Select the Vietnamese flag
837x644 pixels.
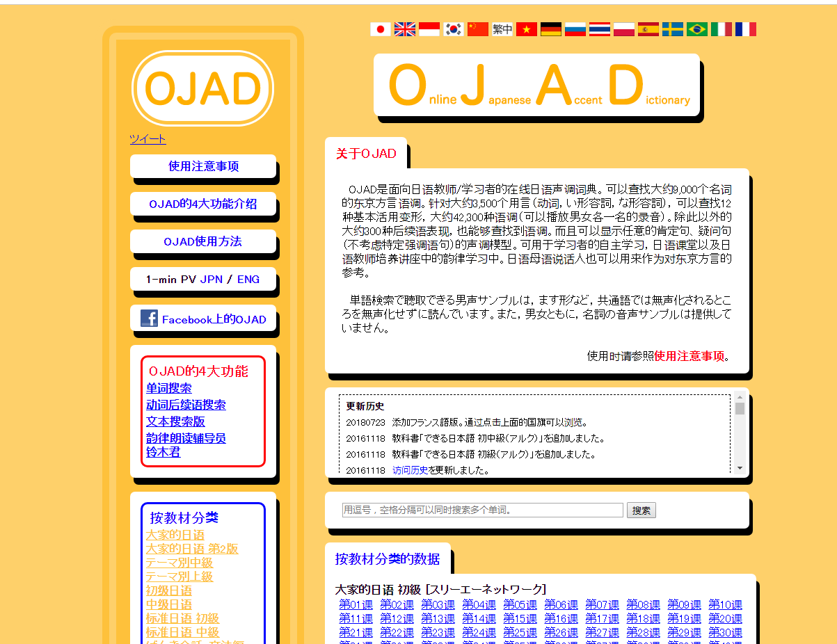(x=527, y=29)
